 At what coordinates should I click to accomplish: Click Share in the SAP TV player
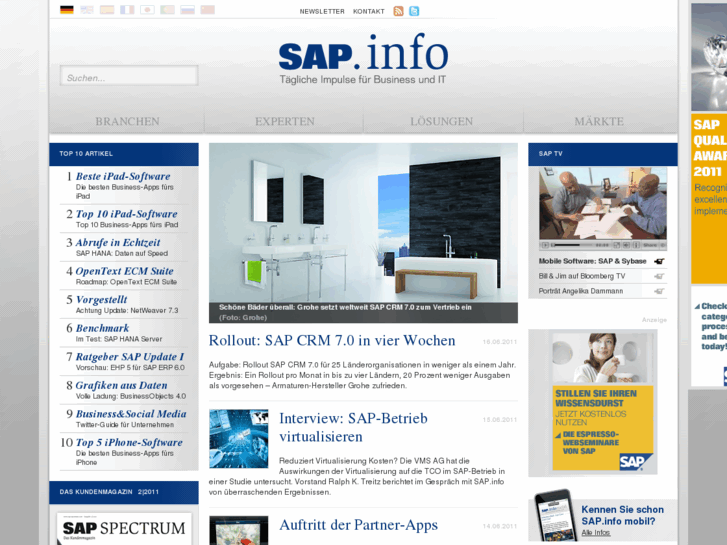coord(650,245)
